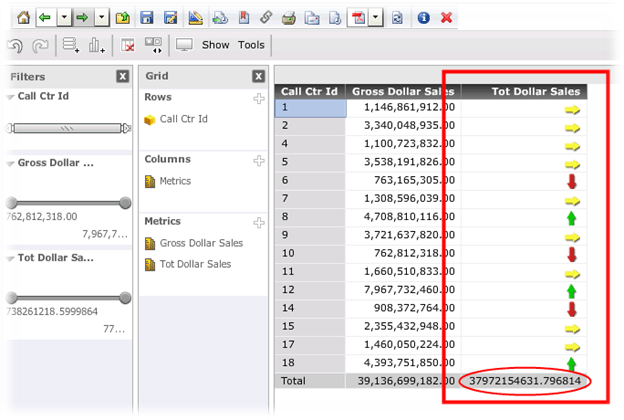The image size is (624, 420).
Task: Click the Save floppy disk icon
Action: tap(147, 18)
